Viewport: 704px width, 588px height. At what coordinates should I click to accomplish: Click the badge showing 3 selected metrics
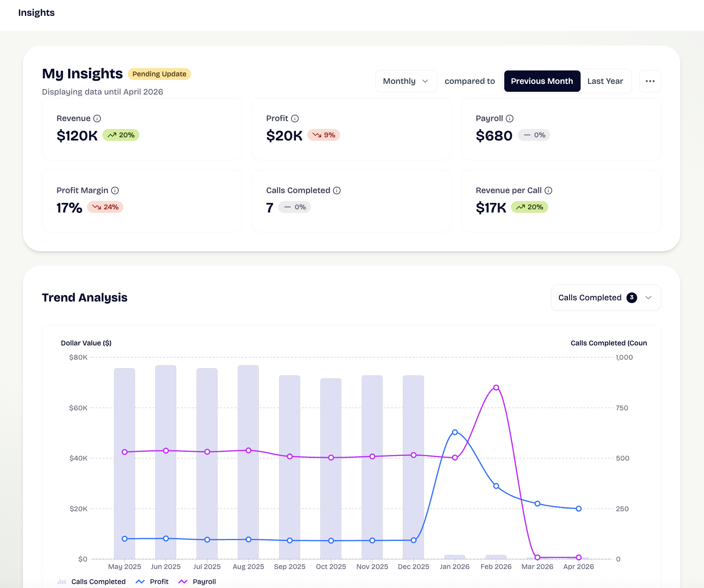pos(632,298)
